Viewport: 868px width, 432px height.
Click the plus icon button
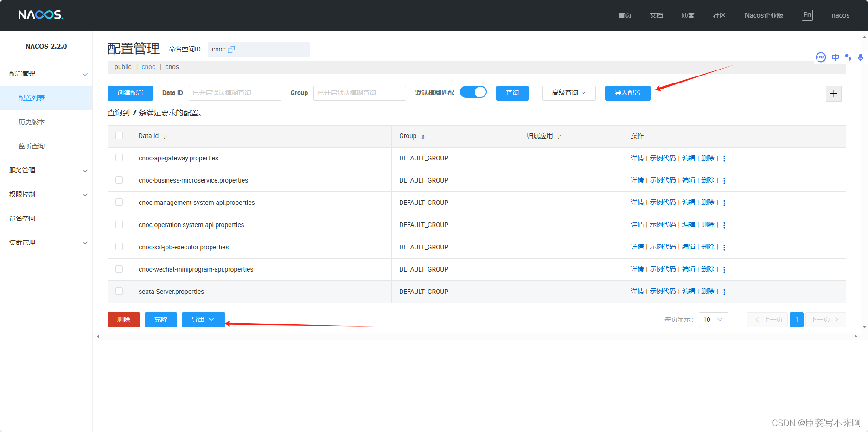tap(834, 94)
